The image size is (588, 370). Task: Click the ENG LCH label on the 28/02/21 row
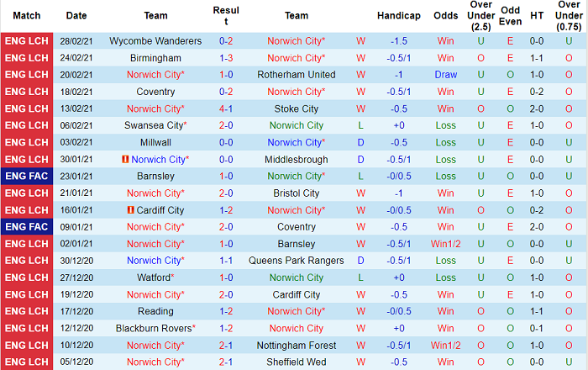27,41
